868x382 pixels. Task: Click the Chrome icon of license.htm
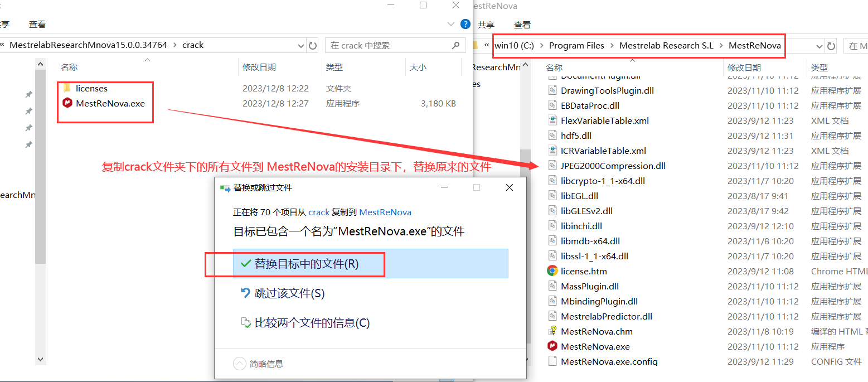click(x=552, y=271)
